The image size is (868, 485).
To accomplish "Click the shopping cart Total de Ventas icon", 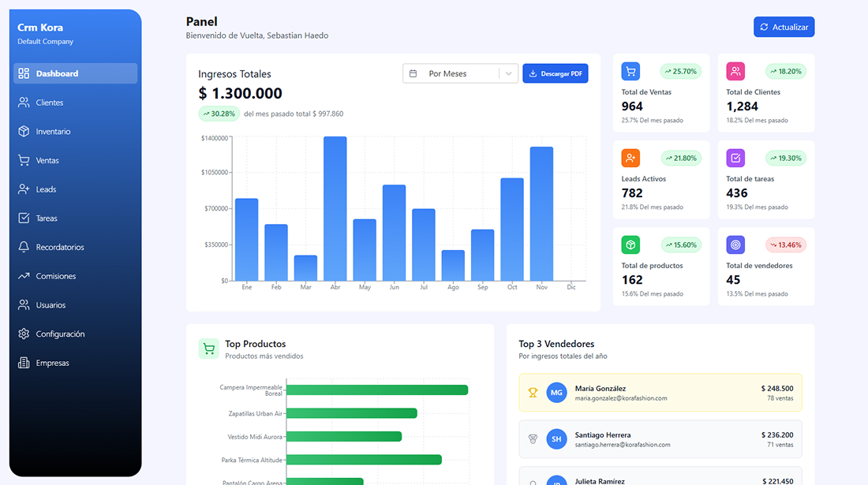I will pyautogui.click(x=630, y=71).
